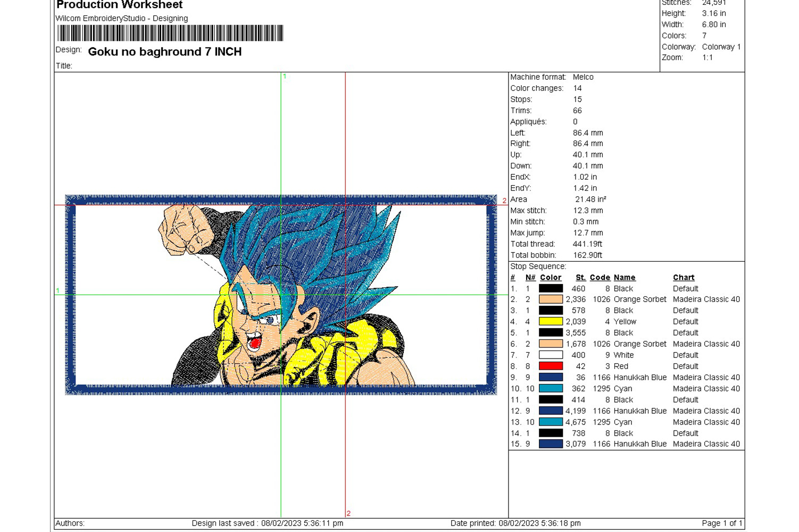
Task: Click the Hanukkah Blue swatch in stop row 12
Action: coord(551,411)
